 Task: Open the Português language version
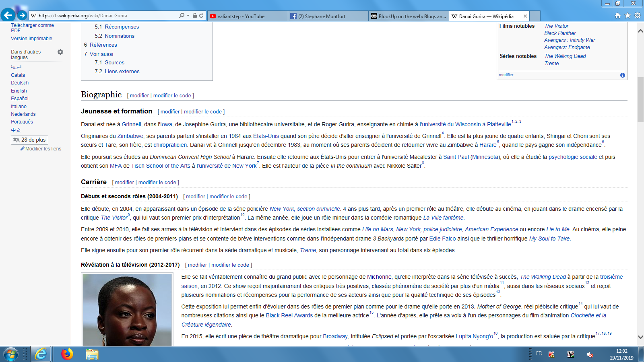[22, 122]
